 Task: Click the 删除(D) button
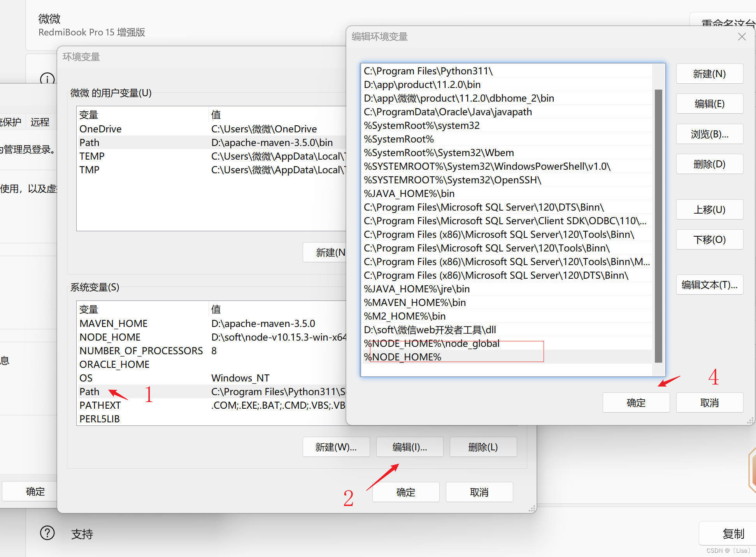[x=709, y=164]
